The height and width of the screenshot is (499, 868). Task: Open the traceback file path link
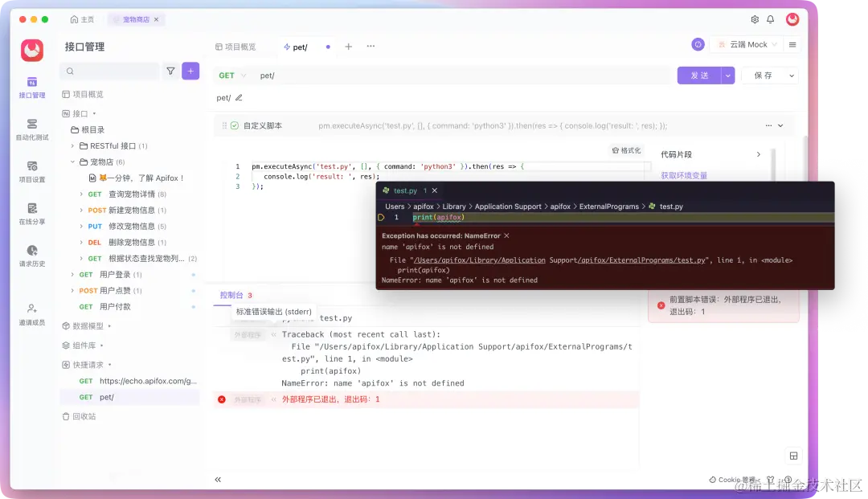559,260
